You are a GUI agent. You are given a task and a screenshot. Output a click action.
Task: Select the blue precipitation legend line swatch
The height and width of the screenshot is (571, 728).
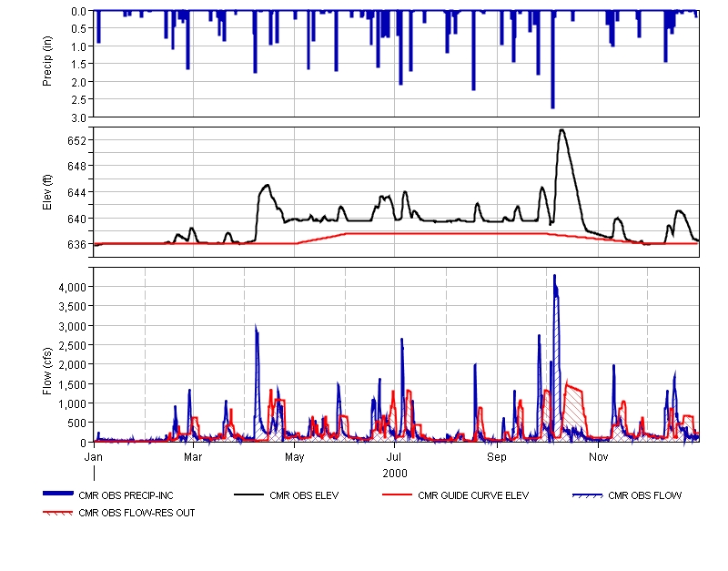click(58, 494)
